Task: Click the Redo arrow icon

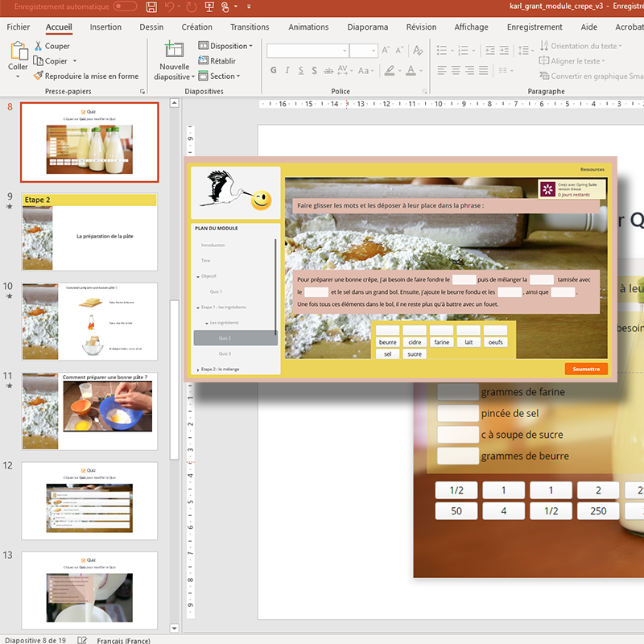Action: 192,6
